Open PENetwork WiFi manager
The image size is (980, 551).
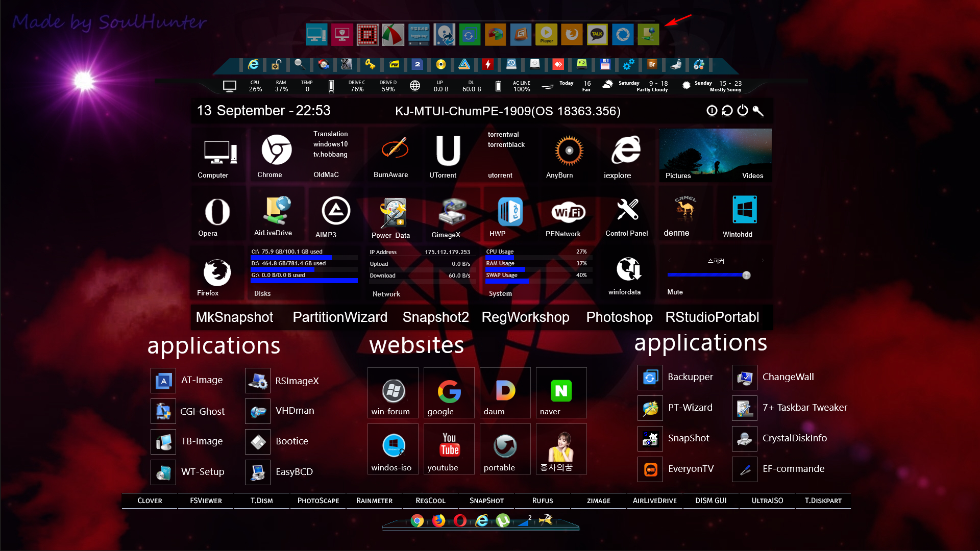(x=568, y=212)
